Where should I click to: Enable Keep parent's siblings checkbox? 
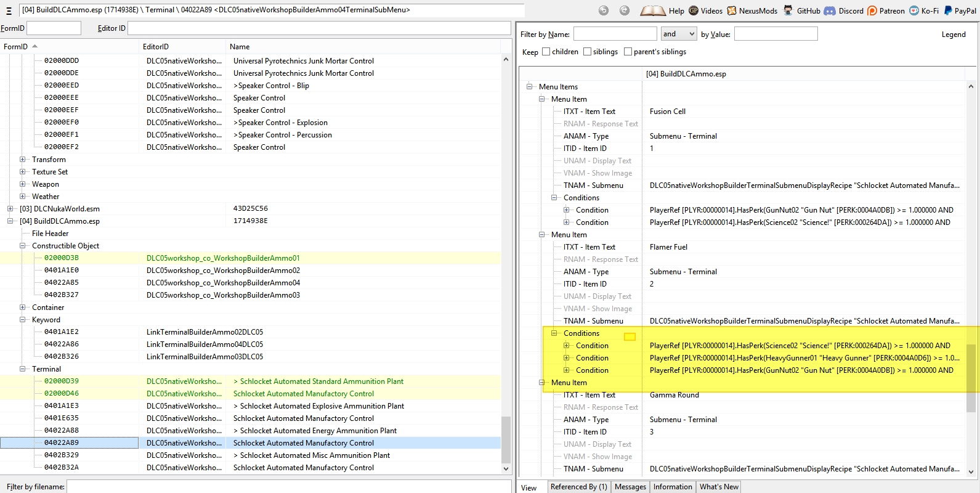[x=628, y=52]
